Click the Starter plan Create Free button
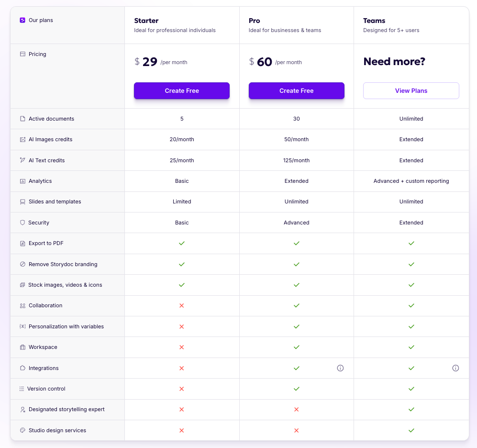 182,90
